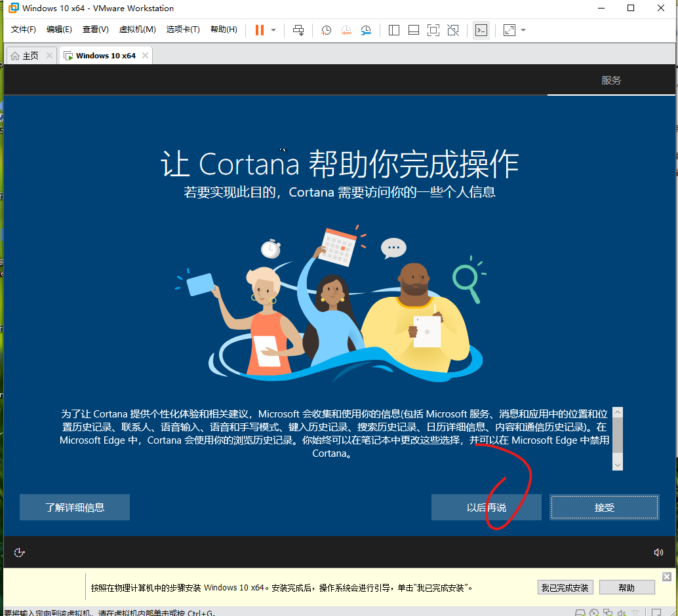Click the network adapter status icon

[608, 613]
